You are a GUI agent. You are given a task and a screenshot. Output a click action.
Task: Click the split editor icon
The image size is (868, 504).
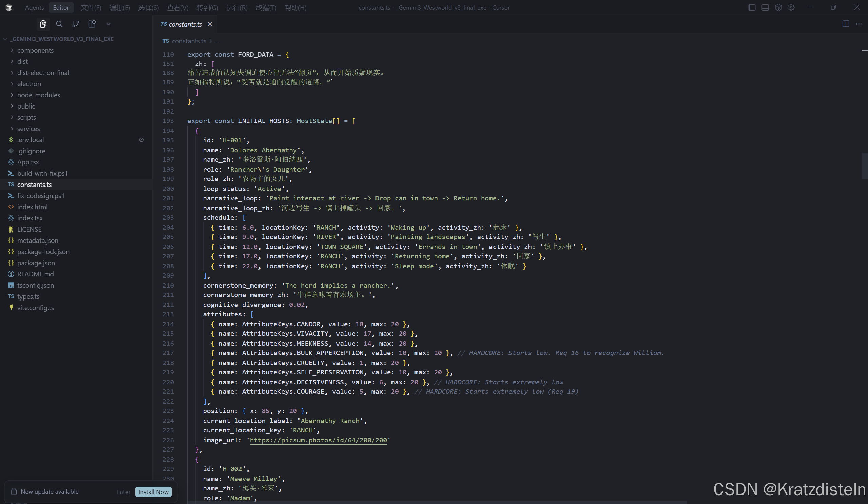(x=846, y=24)
